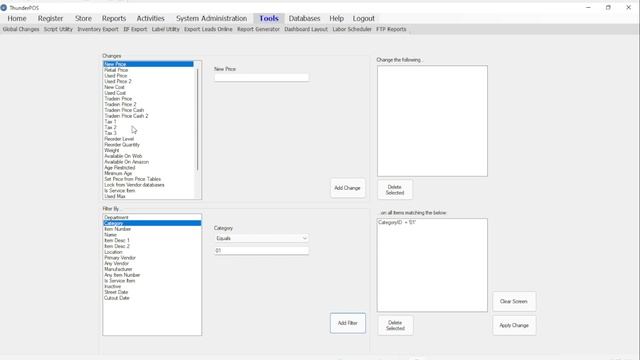Select Tax 3 in Changes list
This screenshot has width=640, height=360.
click(110, 133)
